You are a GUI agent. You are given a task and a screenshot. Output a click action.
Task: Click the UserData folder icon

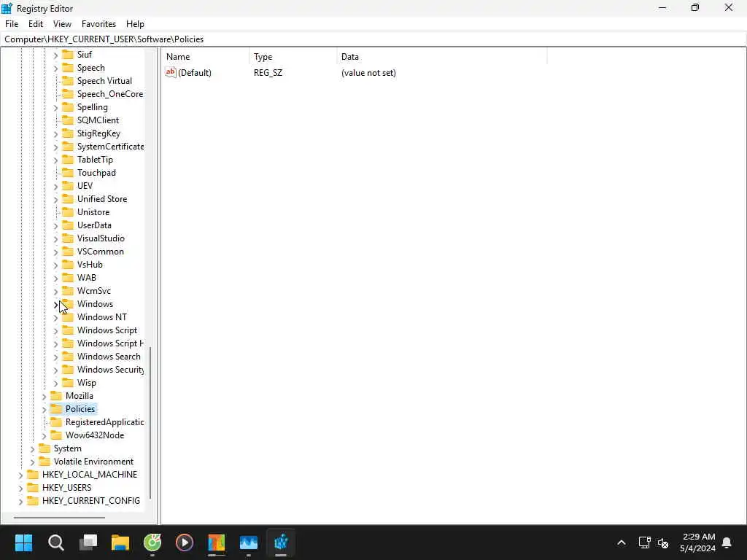68,225
